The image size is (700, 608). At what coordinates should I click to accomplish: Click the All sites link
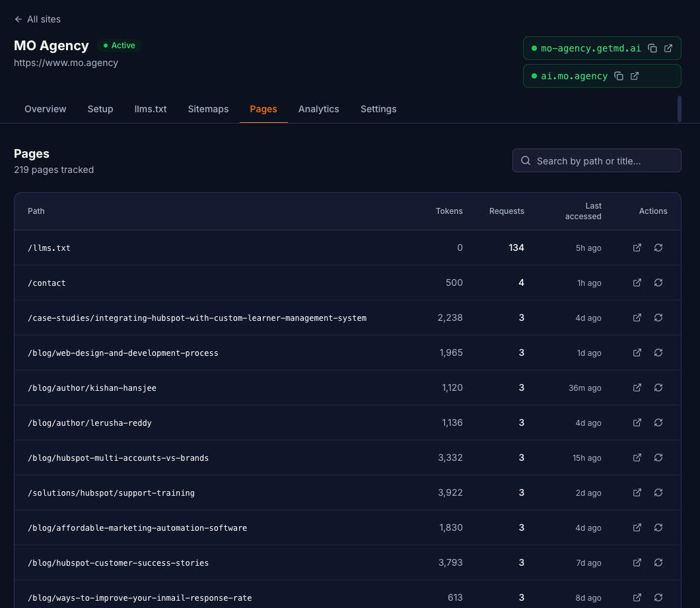(43, 19)
